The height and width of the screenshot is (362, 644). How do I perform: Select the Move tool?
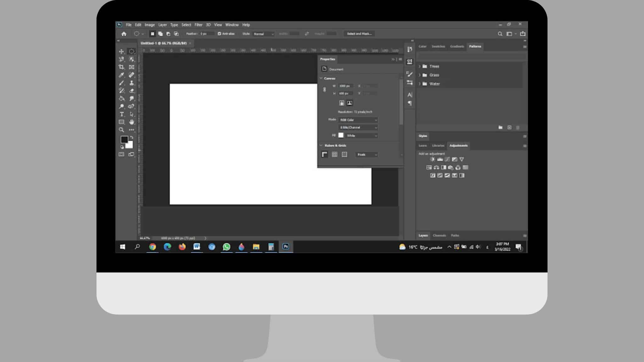[x=121, y=51]
